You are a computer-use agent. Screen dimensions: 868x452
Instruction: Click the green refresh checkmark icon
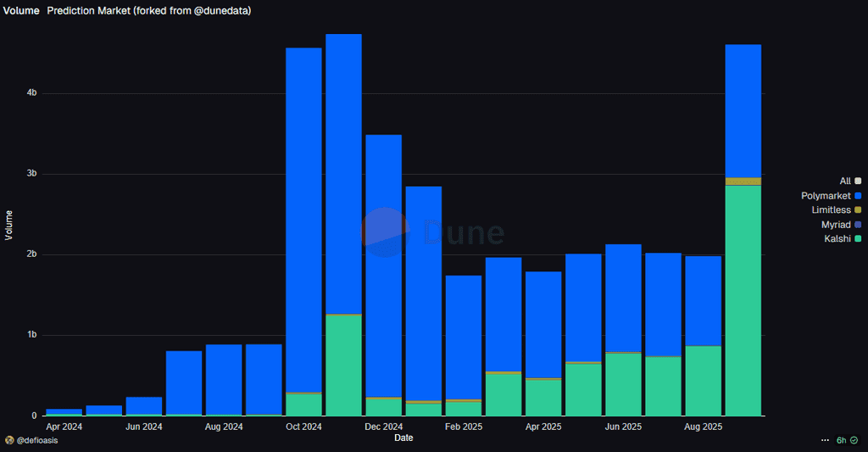tap(854, 440)
